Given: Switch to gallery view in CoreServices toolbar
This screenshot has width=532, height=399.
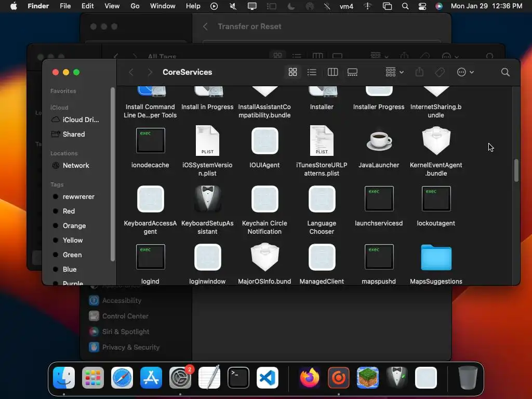Looking at the screenshot, I should (x=352, y=72).
